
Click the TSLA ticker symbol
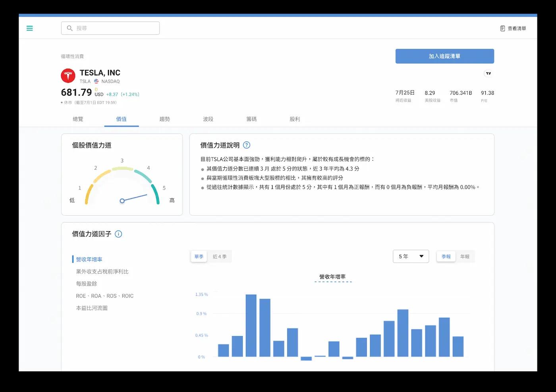(85, 81)
